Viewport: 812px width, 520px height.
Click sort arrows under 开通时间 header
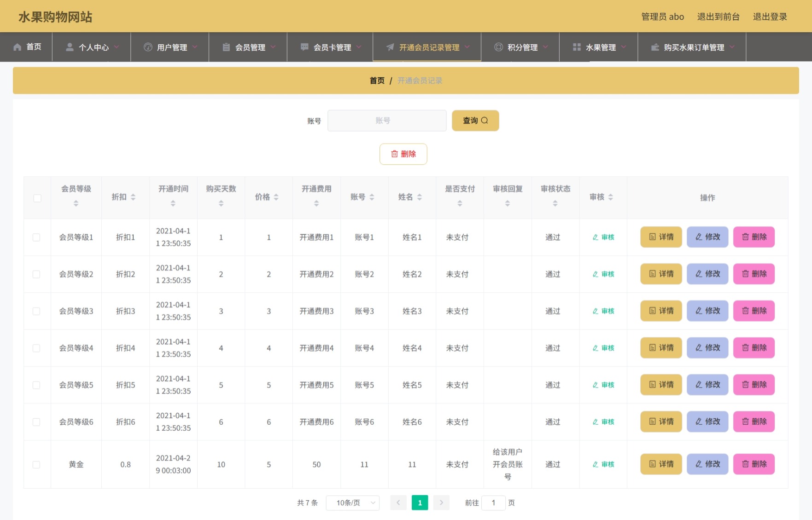coord(173,203)
